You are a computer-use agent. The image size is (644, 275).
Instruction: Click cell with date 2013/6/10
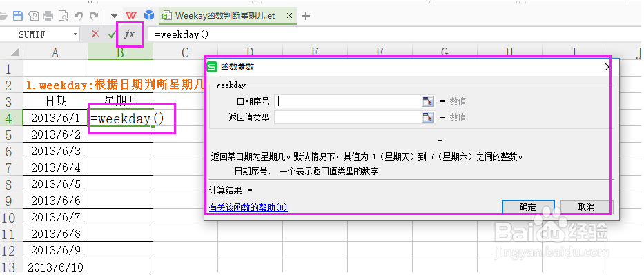(55, 267)
